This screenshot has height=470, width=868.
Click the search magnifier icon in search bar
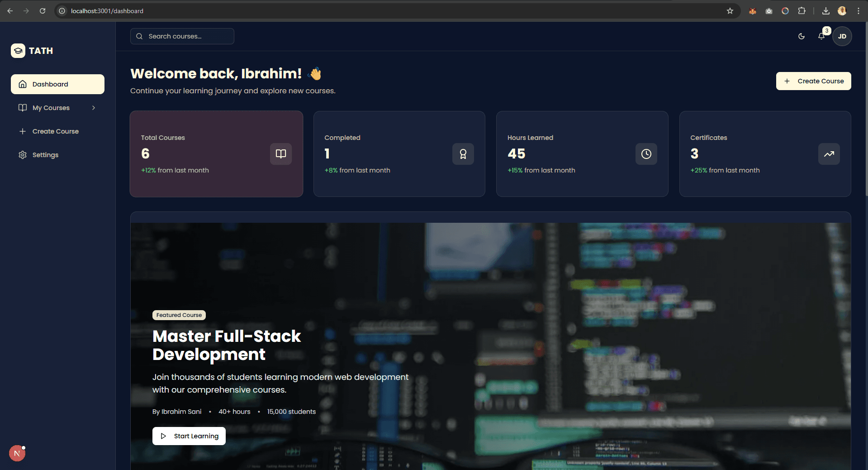[x=139, y=36]
